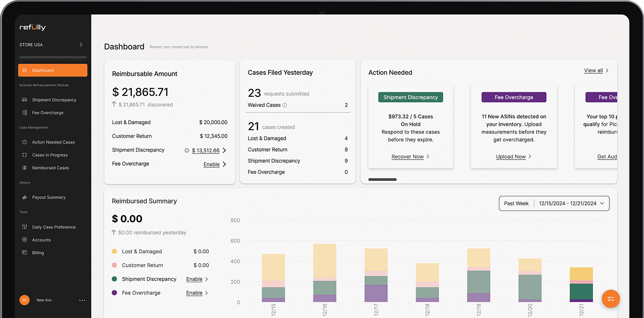Image resolution: width=644 pixels, height=318 pixels.
Task: Click the Lost & Damaged $ 20,000.00 value
Action: tap(213, 122)
